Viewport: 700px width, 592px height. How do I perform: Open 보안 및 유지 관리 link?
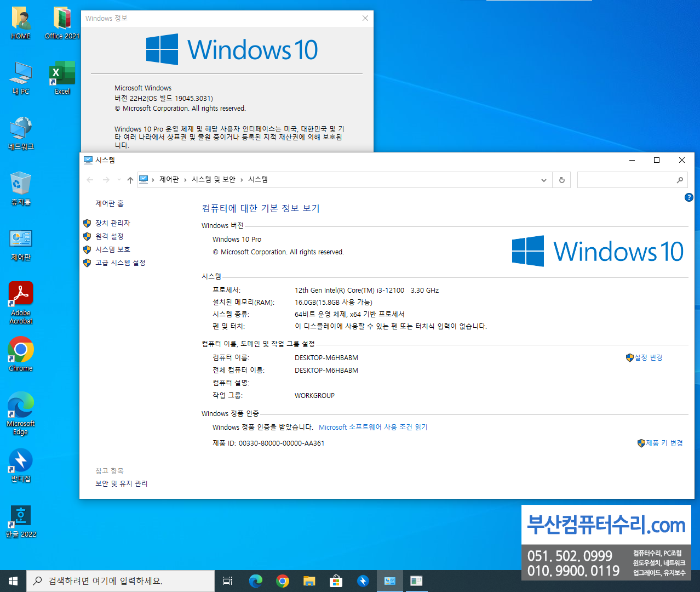pos(122,483)
